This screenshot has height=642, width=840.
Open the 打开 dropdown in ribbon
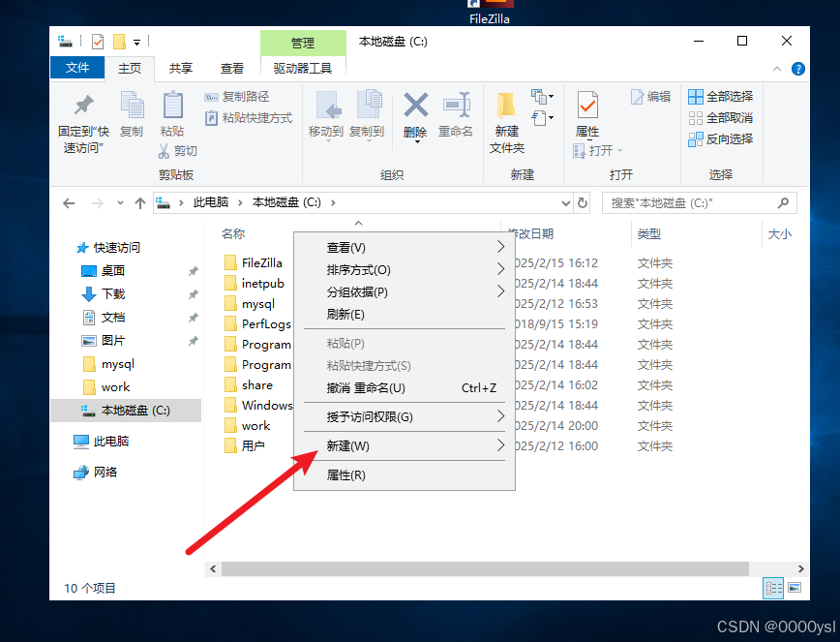[598, 151]
